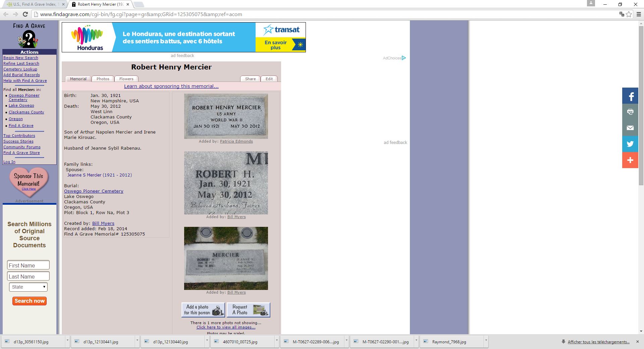Select the Memorial tab
644x349 pixels.
(78, 79)
